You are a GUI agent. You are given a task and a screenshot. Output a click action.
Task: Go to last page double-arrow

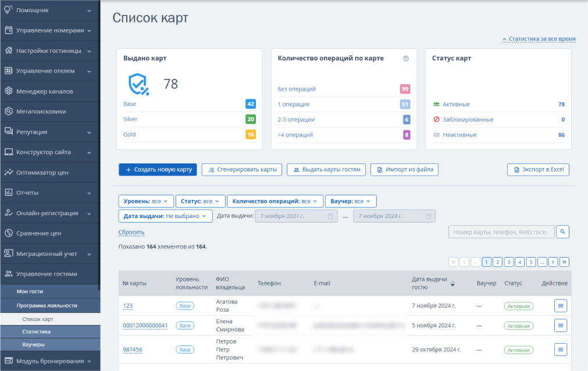(x=564, y=262)
